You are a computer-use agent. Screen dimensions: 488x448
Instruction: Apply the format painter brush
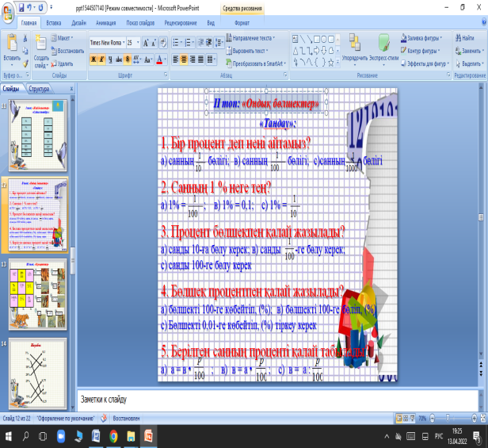(x=25, y=64)
